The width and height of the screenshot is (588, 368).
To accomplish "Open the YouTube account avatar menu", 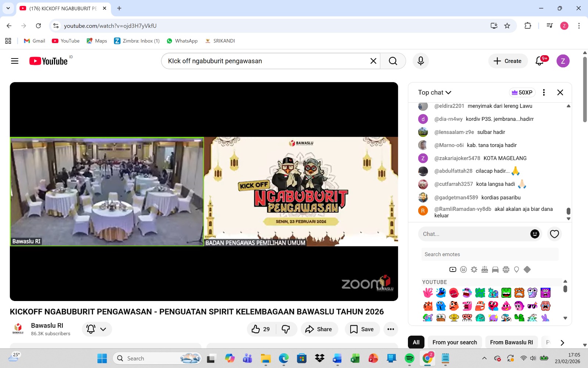I will (563, 61).
